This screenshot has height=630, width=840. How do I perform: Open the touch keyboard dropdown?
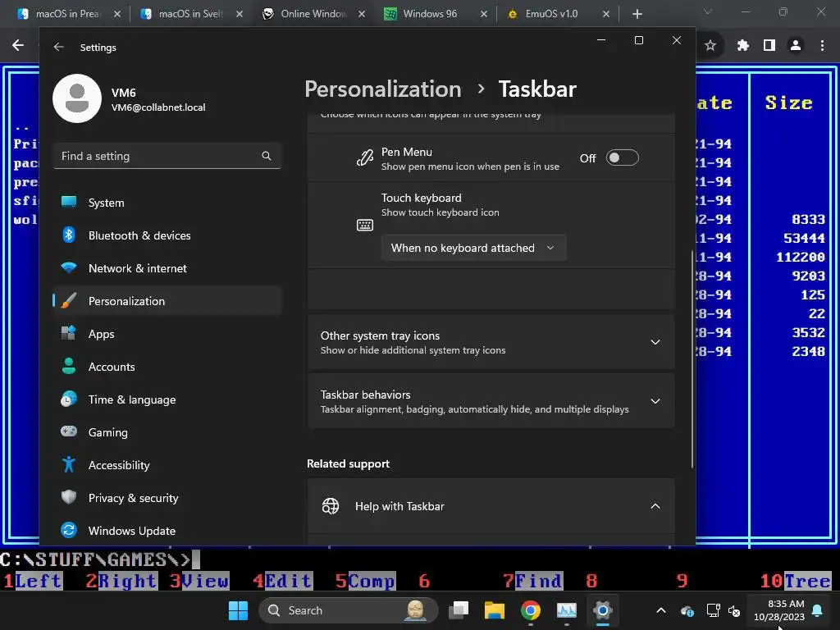tap(473, 248)
